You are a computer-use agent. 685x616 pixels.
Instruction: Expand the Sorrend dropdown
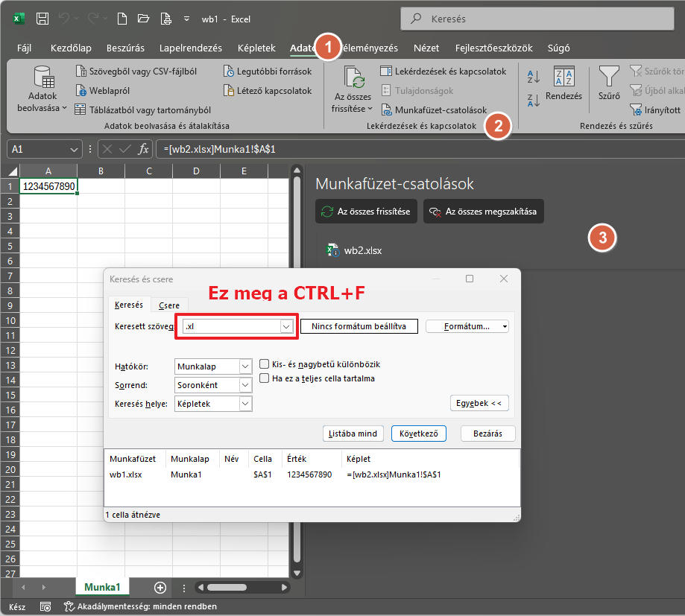[x=245, y=385]
